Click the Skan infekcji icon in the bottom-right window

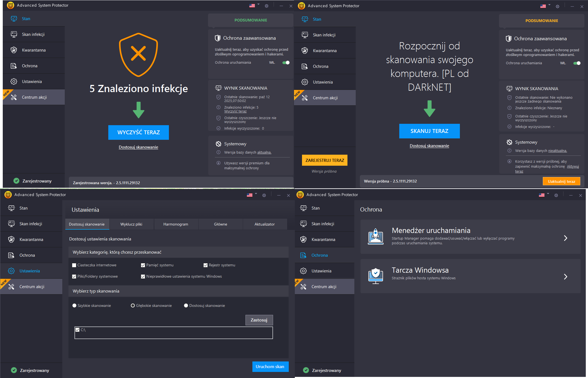tap(303, 224)
